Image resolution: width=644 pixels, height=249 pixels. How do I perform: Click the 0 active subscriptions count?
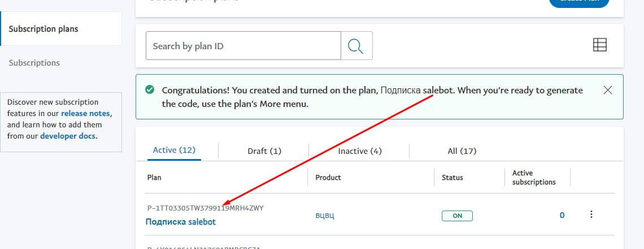pyautogui.click(x=562, y=215)
